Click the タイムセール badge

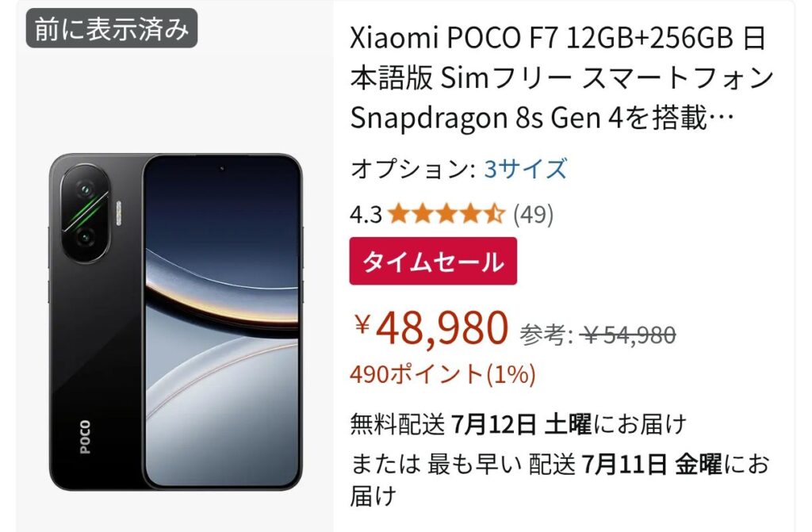click(x=433, y=261)
